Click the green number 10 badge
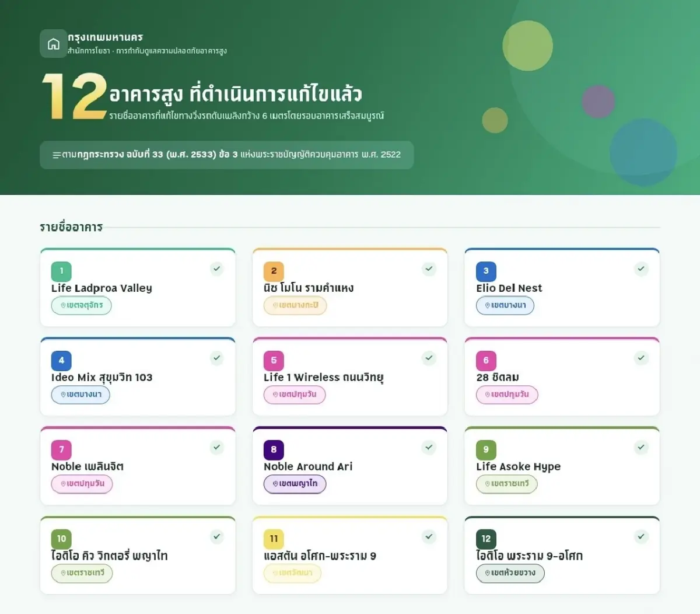 point(61,539)
